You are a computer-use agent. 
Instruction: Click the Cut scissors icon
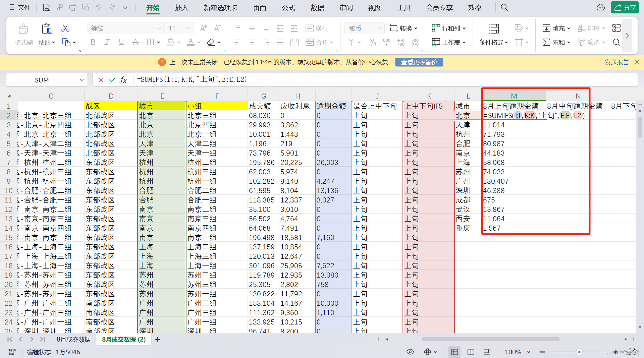pos(65,28)
